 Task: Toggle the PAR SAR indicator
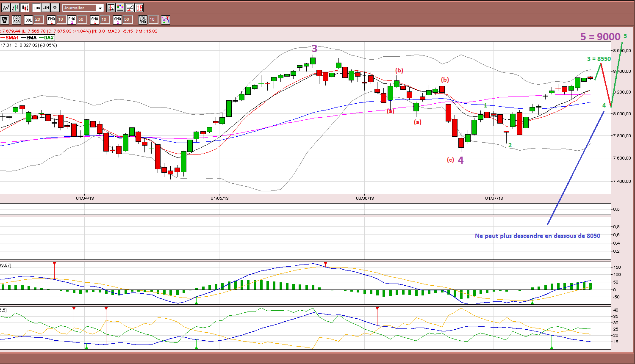[x=17, y=19]
